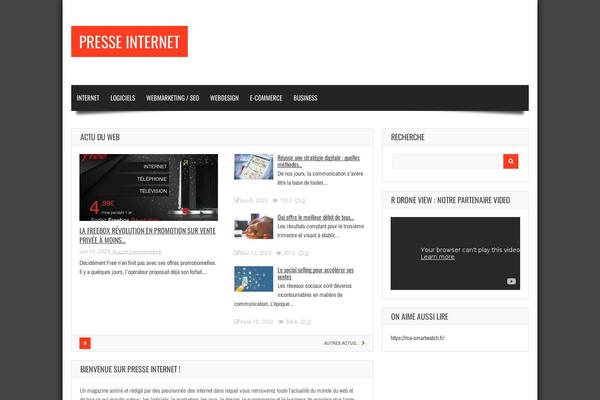Open the meilleur débit article thumbnail
This screenshot has width=600, height=400.
pos(254,226)
